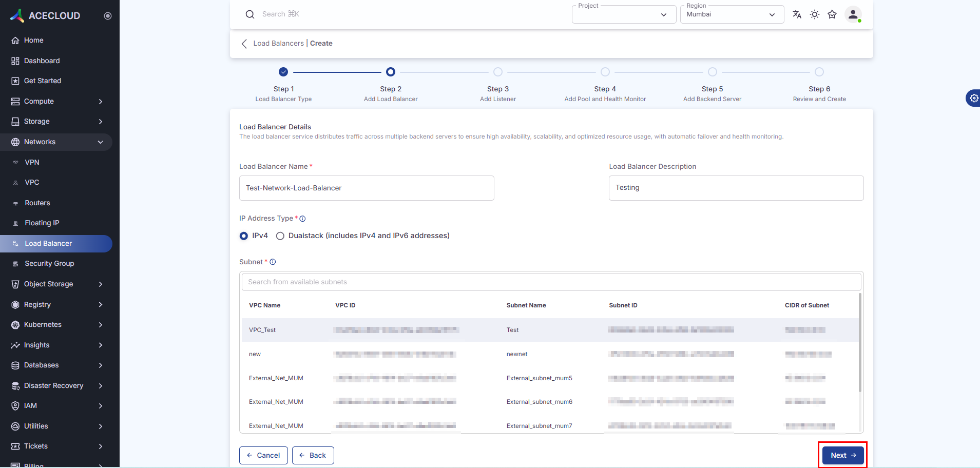Screen dimensions: 980x468
Task: Click the subnet search field
Action: tap(551, 282)
